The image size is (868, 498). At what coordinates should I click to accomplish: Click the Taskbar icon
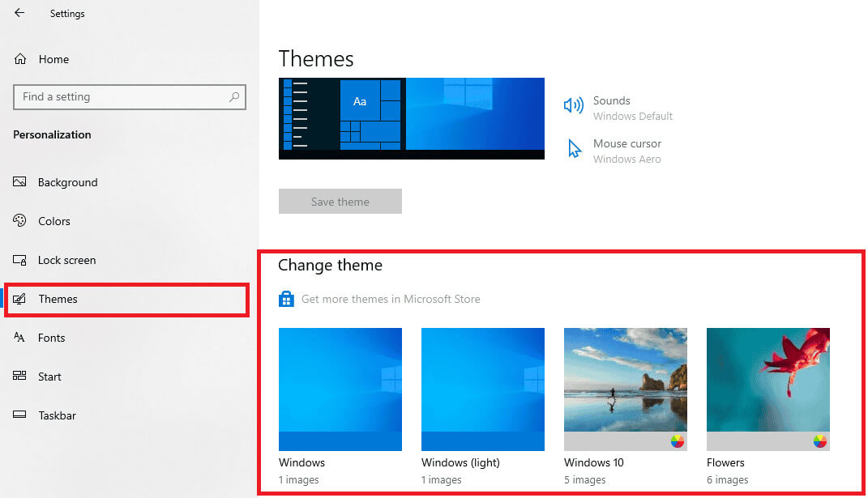(19, 414)
